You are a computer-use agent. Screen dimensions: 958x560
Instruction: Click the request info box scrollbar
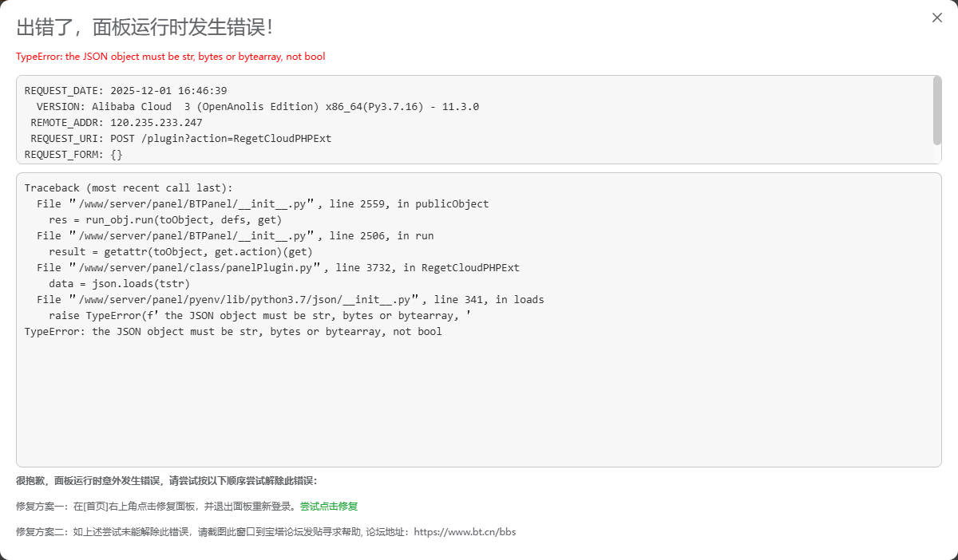(x=936, y=110)
